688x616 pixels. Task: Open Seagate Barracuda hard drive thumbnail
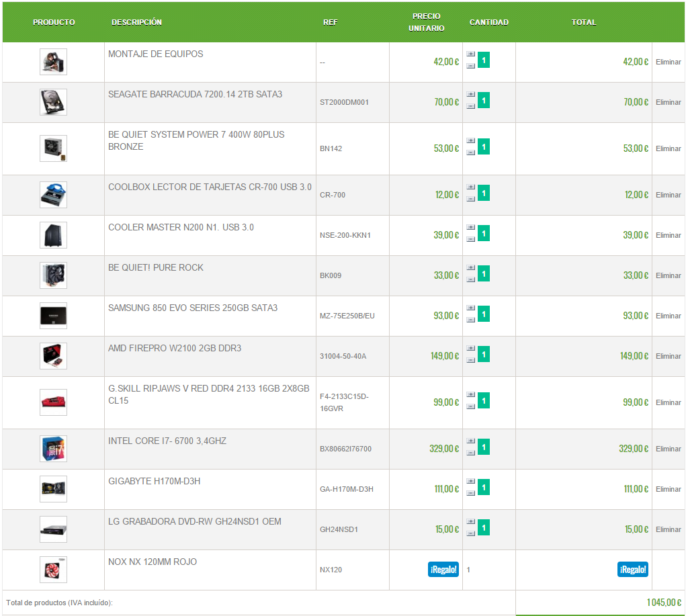pos(53,102)
